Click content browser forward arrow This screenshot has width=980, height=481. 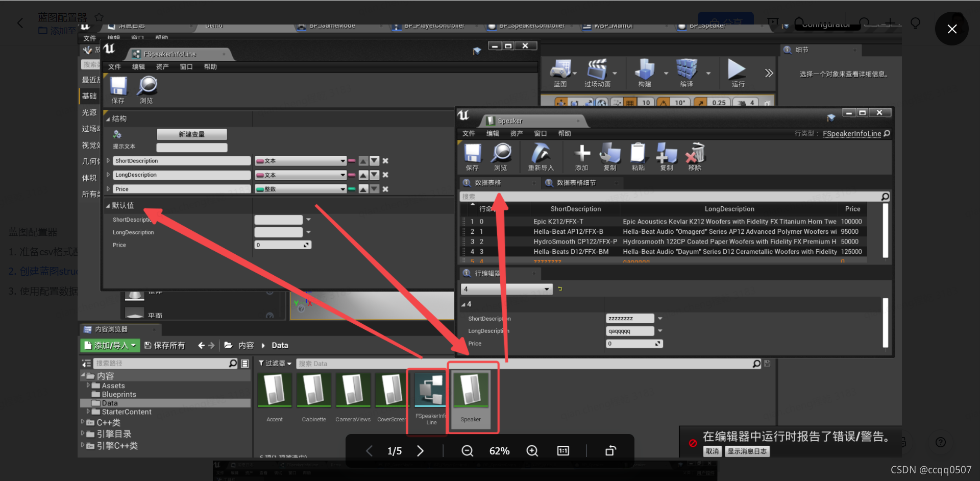(212, 346)
